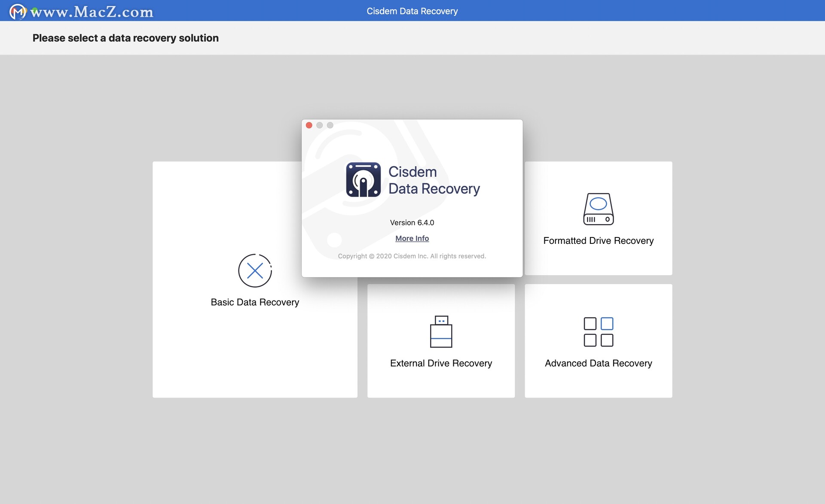Click the Basic Data Recovery circle-X icon

pos(255,270)
